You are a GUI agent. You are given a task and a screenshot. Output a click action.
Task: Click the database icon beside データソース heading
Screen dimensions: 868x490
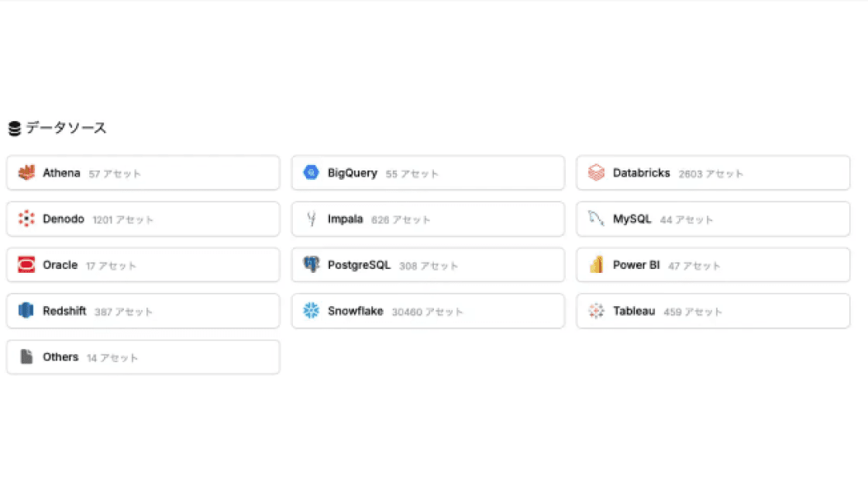click(x=14, y=129)
